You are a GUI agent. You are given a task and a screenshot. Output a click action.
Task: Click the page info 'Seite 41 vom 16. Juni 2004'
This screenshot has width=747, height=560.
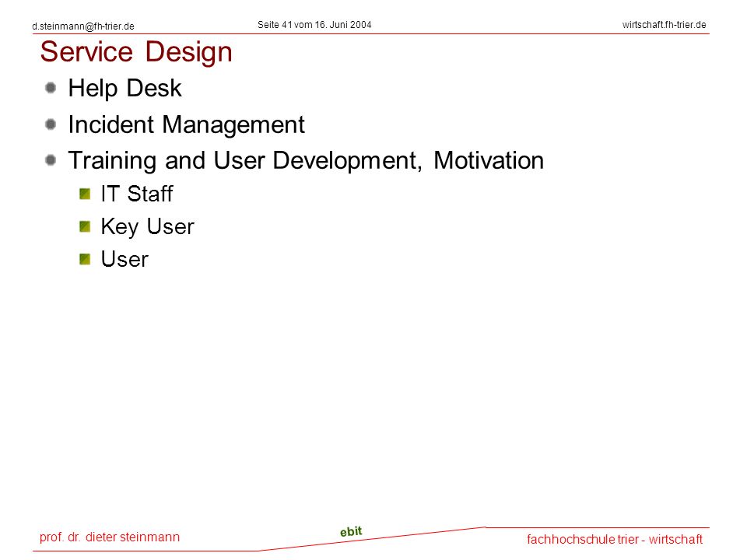(x=314, y=25)
